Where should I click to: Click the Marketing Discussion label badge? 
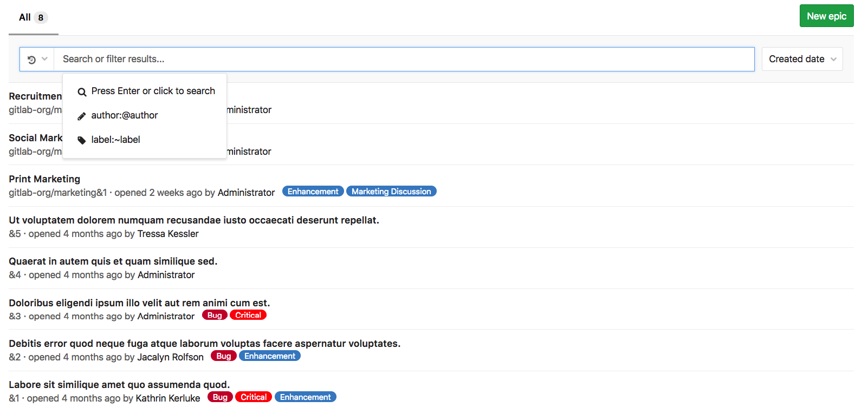[x=391, y=192]
